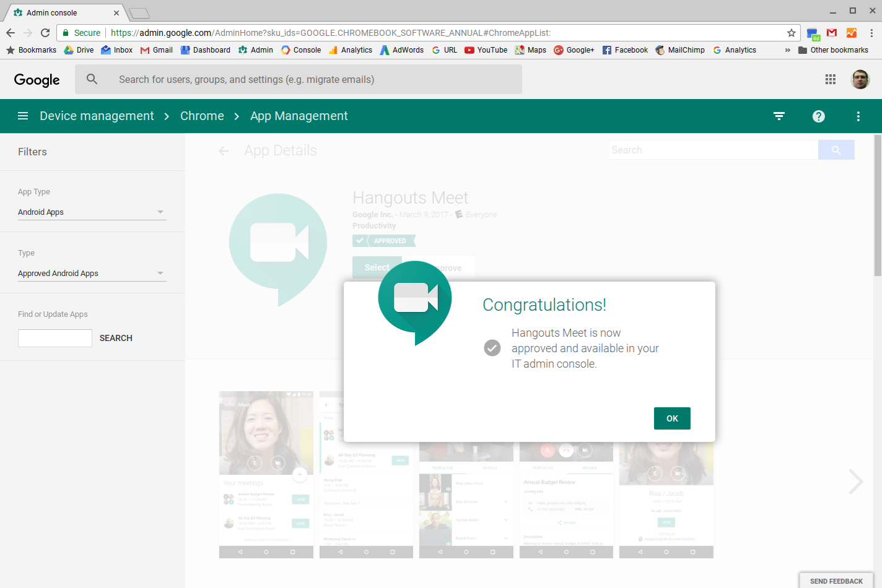Open the hamburger main menu icon

[x=23, y=116]
